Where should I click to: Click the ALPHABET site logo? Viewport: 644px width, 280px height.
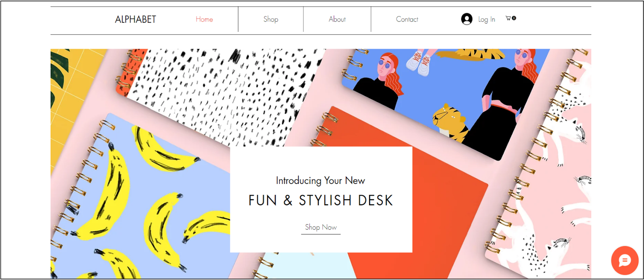coord(136,19)
